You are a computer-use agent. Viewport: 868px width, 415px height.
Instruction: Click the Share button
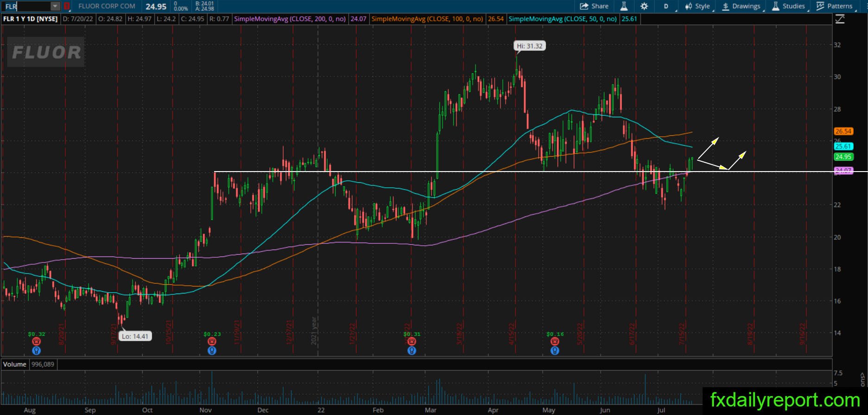[595, 6]
